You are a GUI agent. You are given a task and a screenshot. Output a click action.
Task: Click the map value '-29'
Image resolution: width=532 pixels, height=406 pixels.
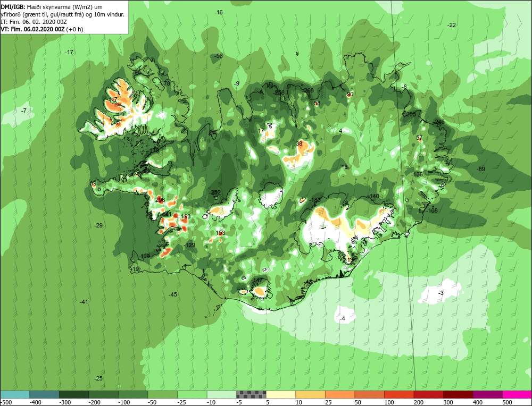pos(98,225)
